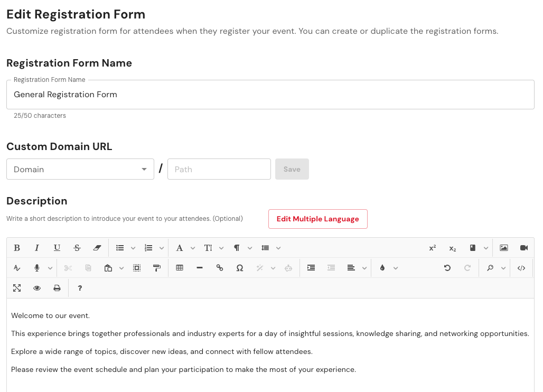543x392 pixels.
Task: Toggle underline formatting
Action: [x=57, y=248]
